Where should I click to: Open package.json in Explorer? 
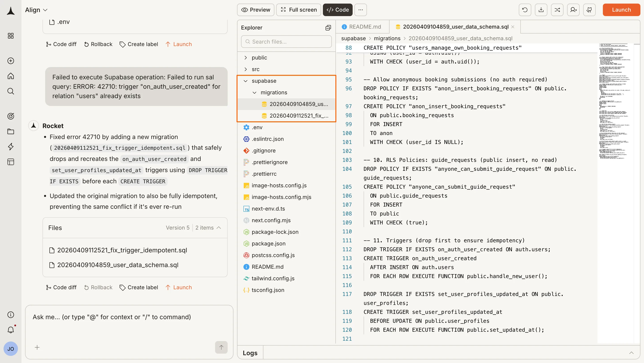click(x=286, y=244)
